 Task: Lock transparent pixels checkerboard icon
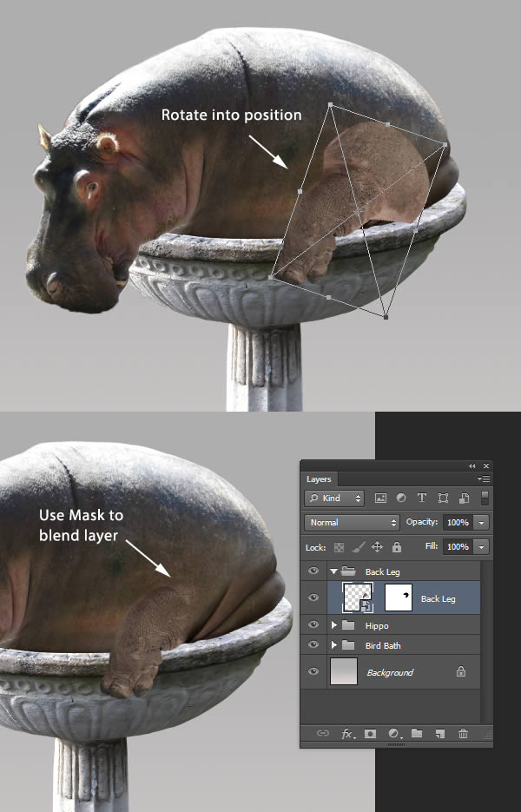[339, 547]
